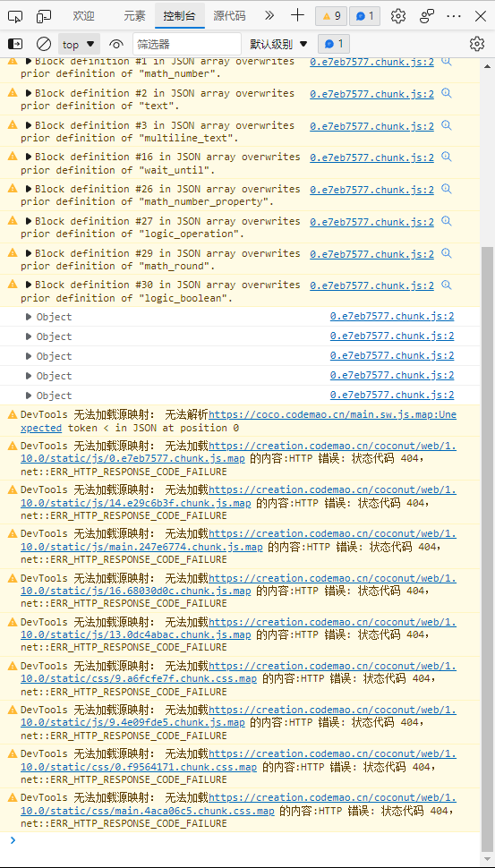Expand the "math_number_property" warning entry
Image resolution: width=495 pixels, height=868 pixels.
[x=29, y=189]
